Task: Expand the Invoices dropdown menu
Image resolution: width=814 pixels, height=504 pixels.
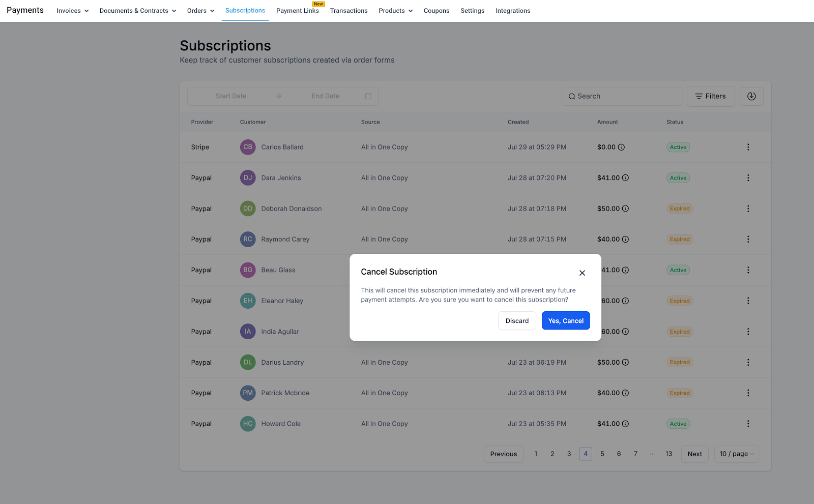Action: 72,11
